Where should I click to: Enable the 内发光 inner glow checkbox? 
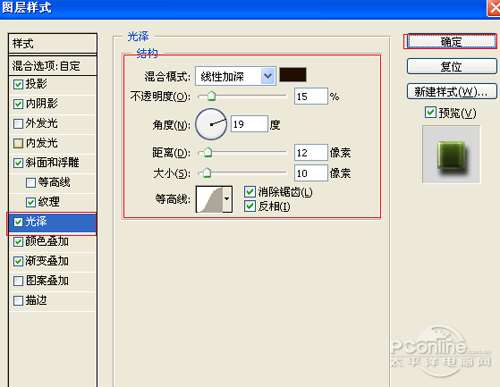18,143
